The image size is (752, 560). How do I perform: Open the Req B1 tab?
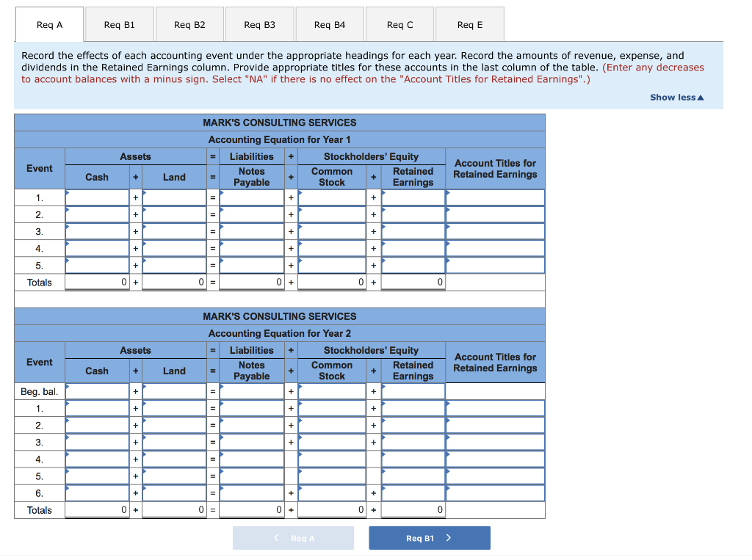pos(120,24)
